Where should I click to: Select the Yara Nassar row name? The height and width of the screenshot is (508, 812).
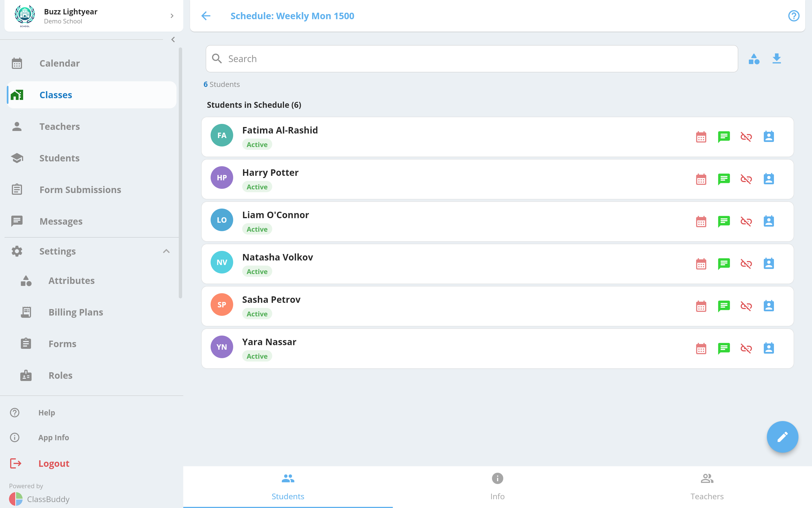coord(269,342)
